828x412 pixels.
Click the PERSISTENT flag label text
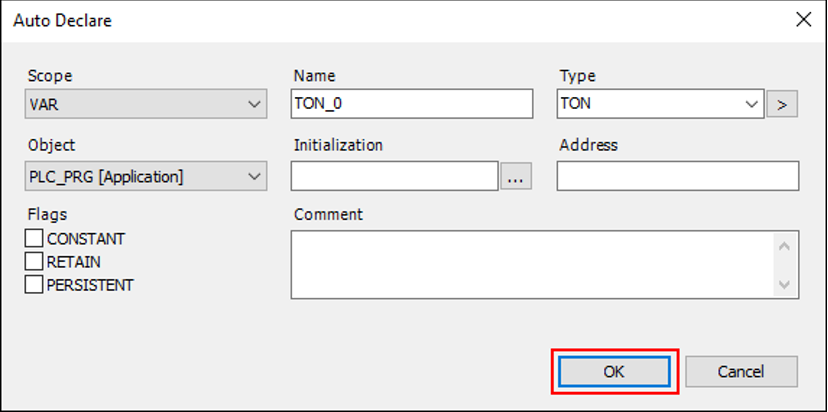click(90, 285)
